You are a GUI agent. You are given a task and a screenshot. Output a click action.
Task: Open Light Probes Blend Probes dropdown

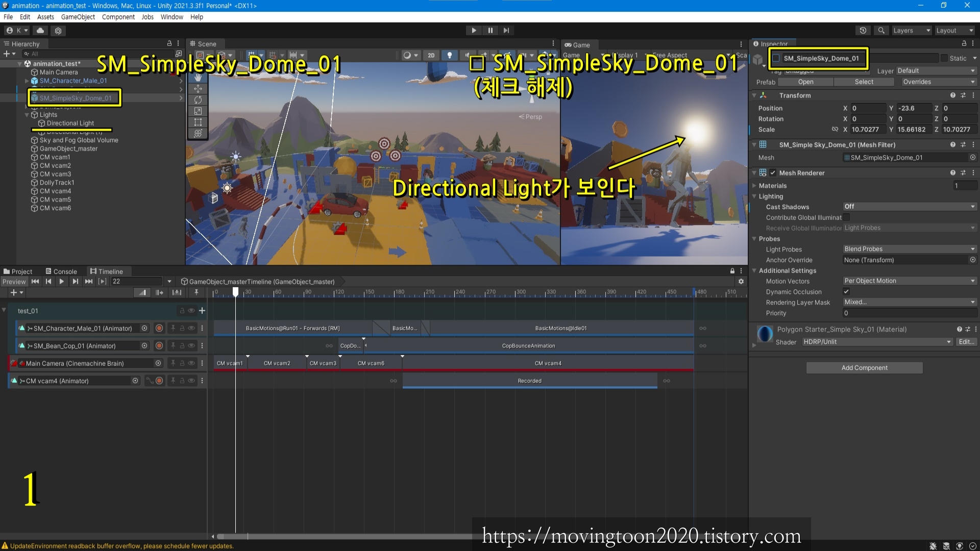(910, 249)
